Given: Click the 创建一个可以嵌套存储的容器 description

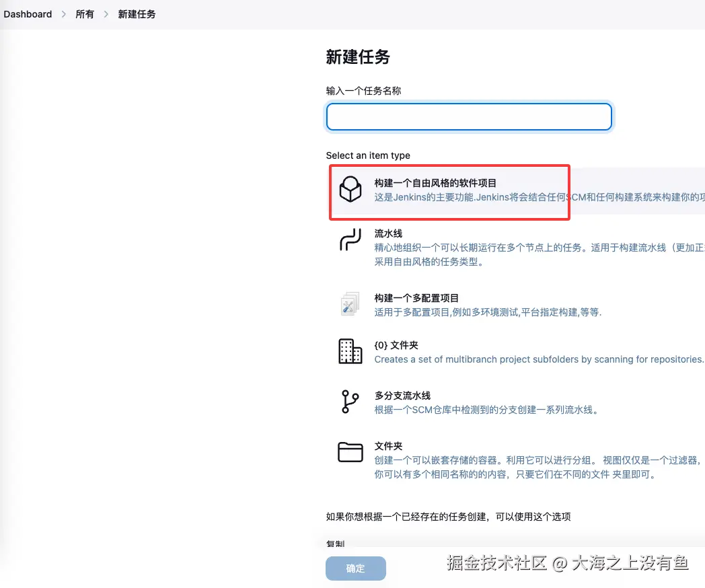Looking at the screenshot, I should pyautogui.click(x=537, y=467).
